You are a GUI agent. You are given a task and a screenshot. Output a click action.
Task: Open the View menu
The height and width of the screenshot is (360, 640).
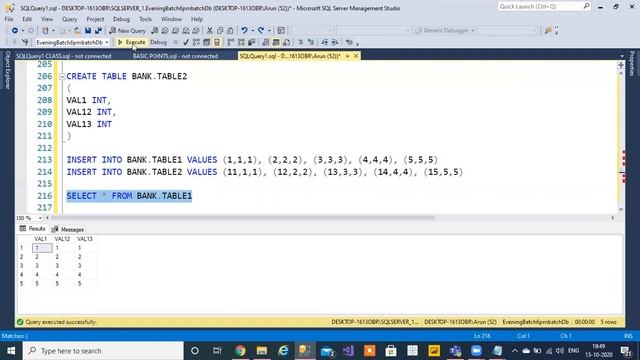(47, 19)
